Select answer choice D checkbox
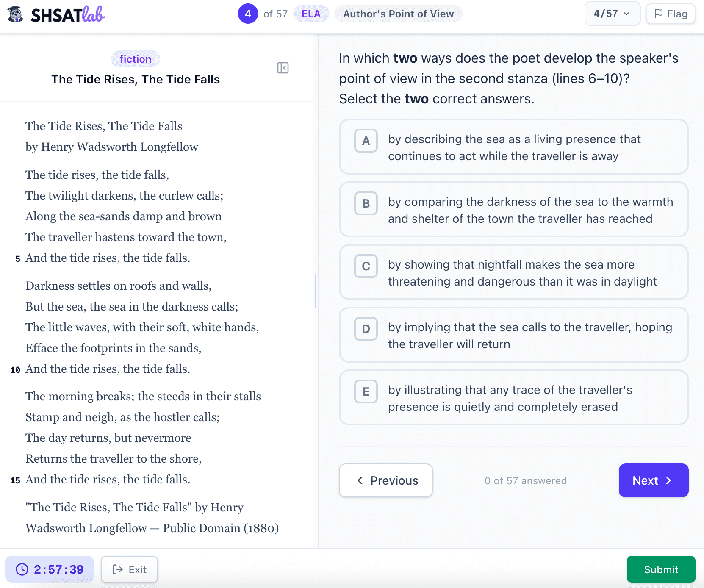704x588 pixels. (366, 329)
